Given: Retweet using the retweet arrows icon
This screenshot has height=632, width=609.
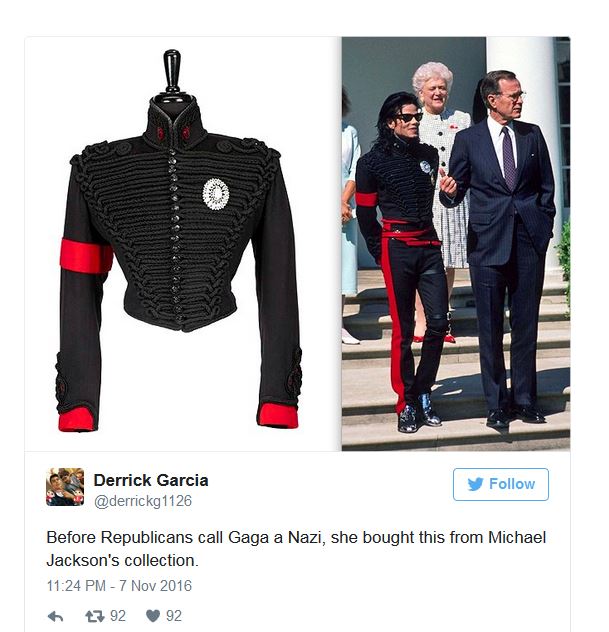Looking at the screenshot, I should [x=95, y=616].
